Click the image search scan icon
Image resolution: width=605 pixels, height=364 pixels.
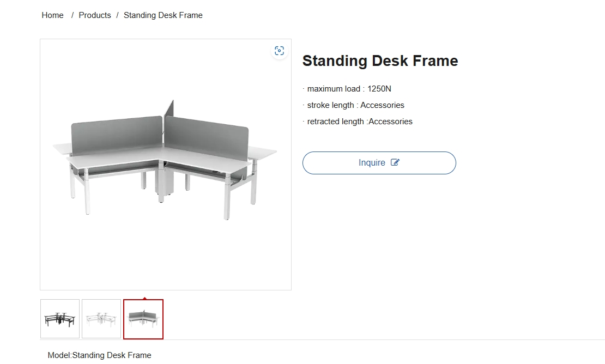point(280,51)
